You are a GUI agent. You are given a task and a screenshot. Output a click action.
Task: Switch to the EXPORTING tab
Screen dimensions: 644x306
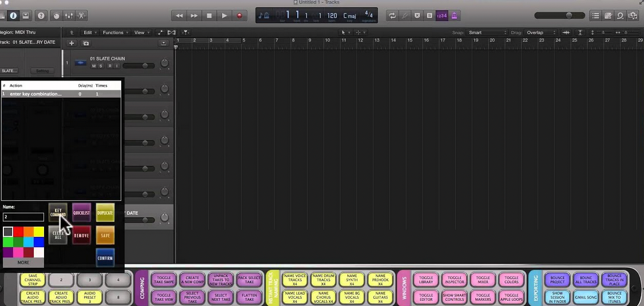tap(535, 288)
